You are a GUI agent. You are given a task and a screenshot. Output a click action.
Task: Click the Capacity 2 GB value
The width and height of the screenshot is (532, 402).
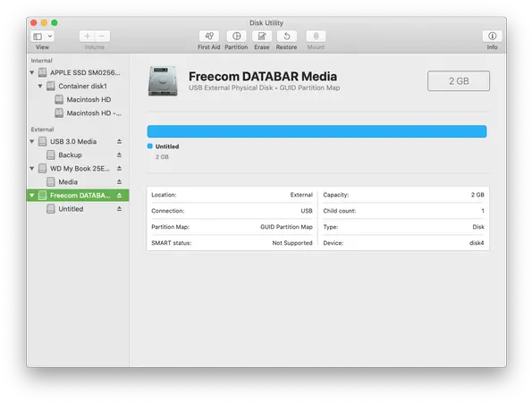tap(477, 195)
